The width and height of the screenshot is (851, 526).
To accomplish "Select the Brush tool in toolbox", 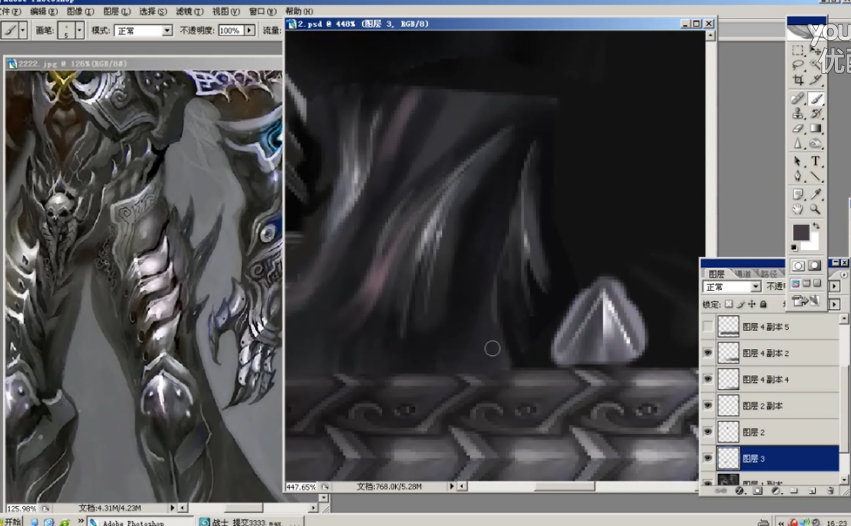I will [x=815, y=98].
